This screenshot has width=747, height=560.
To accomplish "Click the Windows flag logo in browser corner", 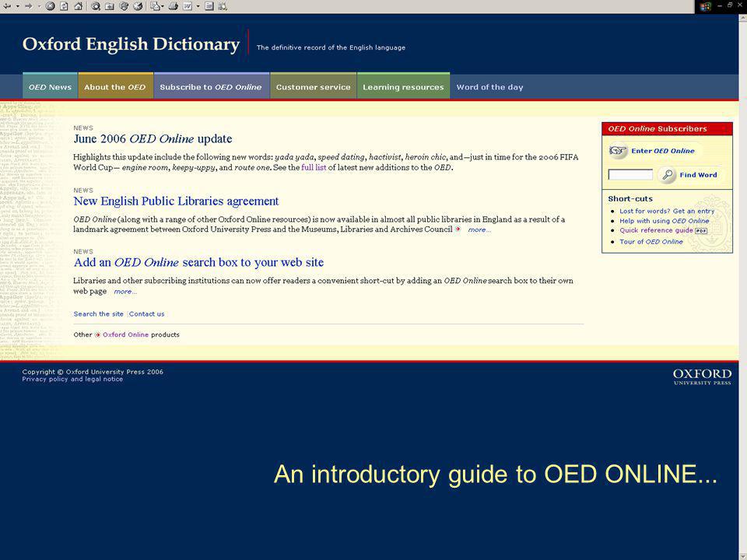I will point(706,6).
